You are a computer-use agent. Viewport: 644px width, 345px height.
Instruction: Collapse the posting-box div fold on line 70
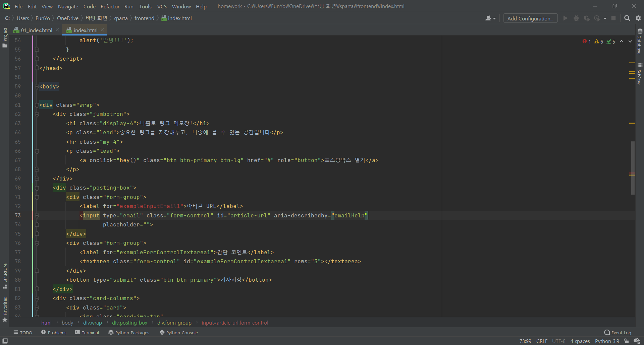tap(37, 188)
